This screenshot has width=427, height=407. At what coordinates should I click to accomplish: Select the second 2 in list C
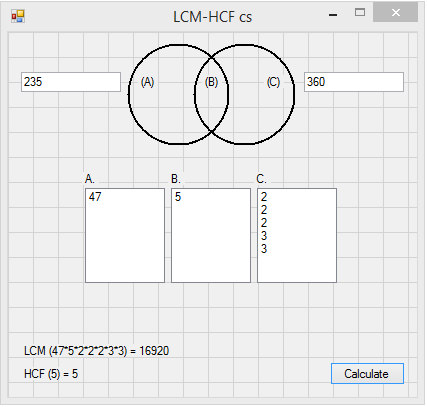click(x=297, y=210)
